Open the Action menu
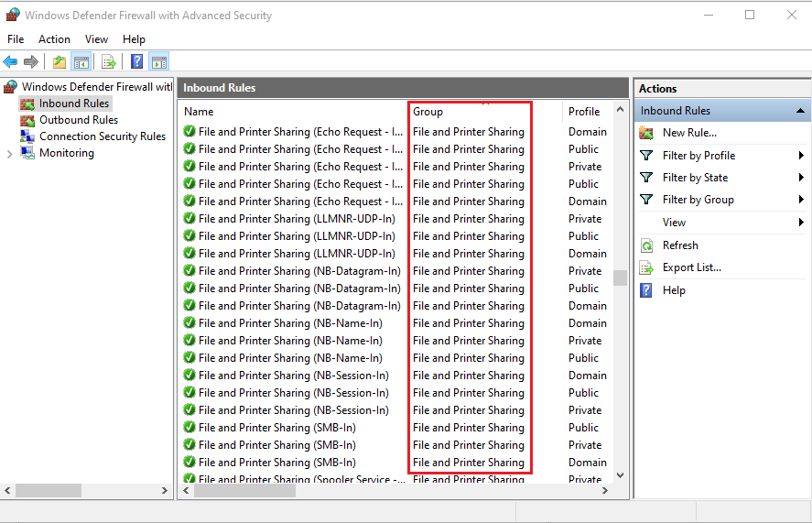Viewport: 812px width, 523px height. click(x=54, y=39)
